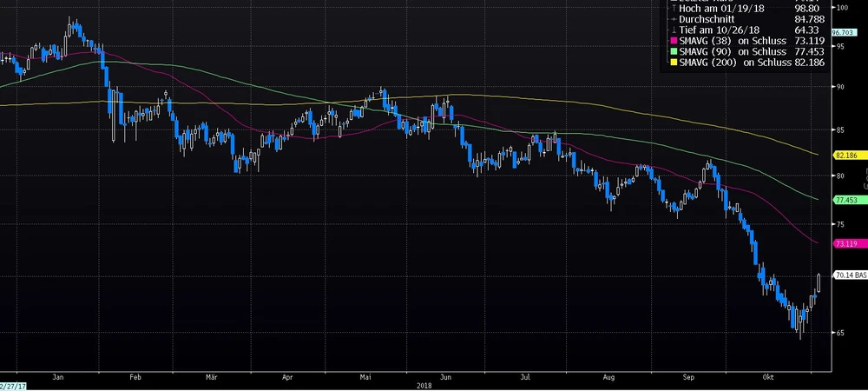
Task: Click the green SMAVG (90) legend swatch
Action: click(x=673, y=51)
